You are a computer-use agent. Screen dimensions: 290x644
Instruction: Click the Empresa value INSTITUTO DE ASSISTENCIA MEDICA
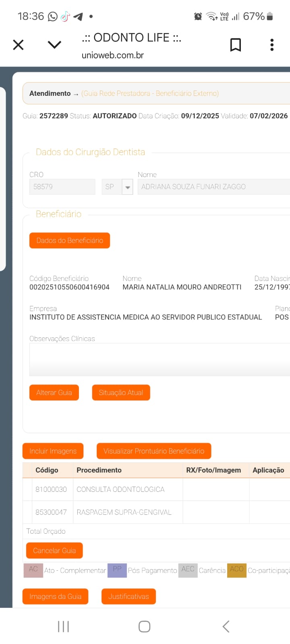[146, 317]
